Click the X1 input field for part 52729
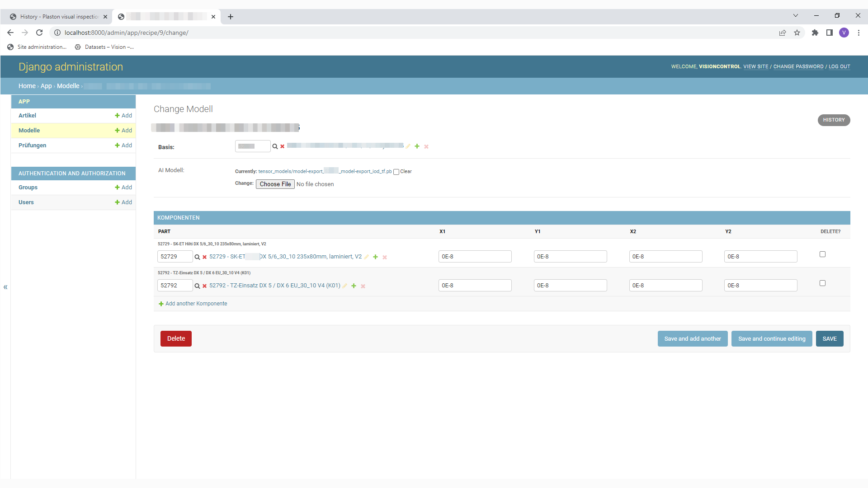The width and height of the screenshot is (868, 488). (475, 257)
